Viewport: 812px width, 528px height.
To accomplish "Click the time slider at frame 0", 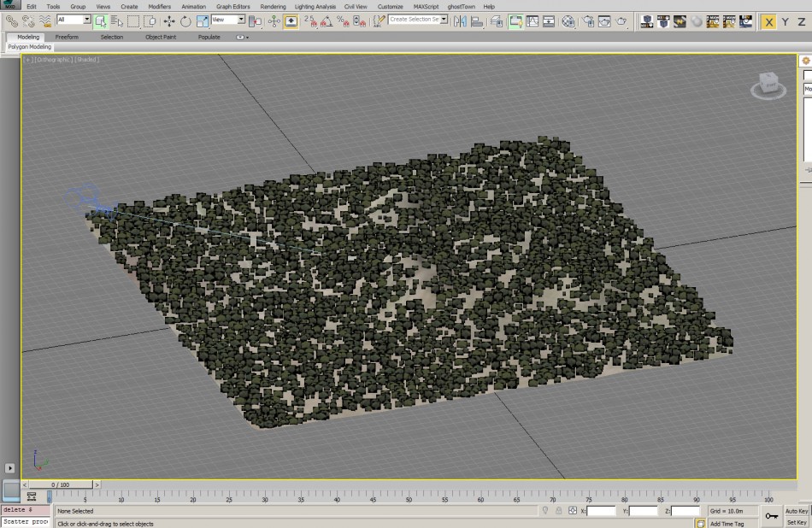I will coord(58,484).
